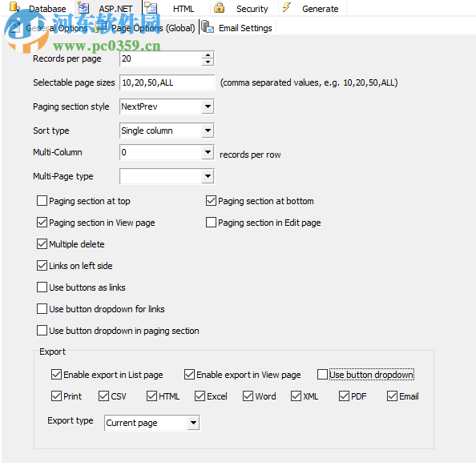Toggle the HTML export checkbox

151,396
